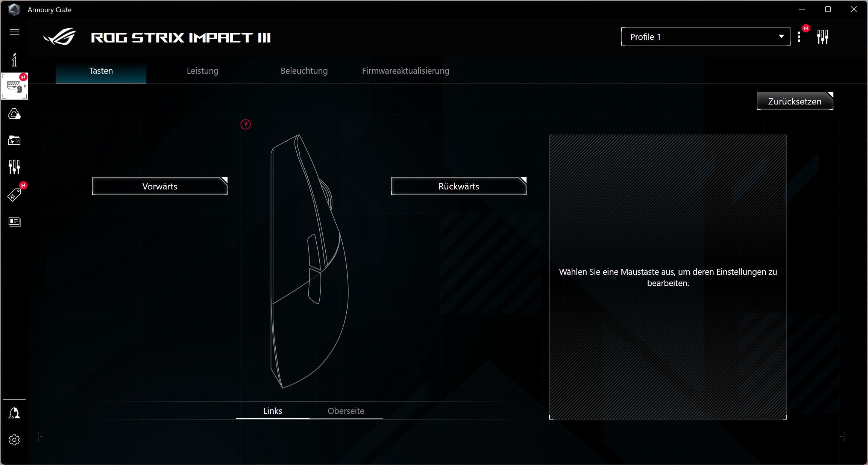Click the Rückwärts side button label

tap(458, 186)
